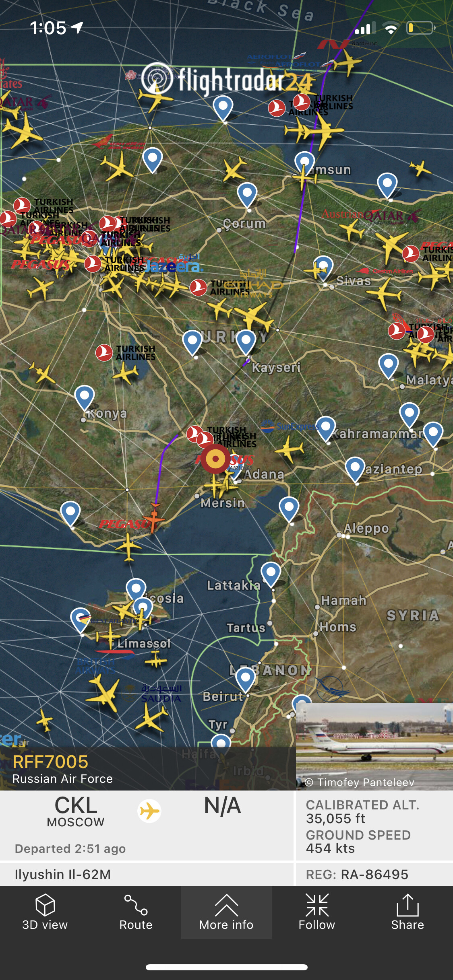Expand the More info panel
Image resolution: width=453 pixels, height=980 pixels.
click(226, 912)
